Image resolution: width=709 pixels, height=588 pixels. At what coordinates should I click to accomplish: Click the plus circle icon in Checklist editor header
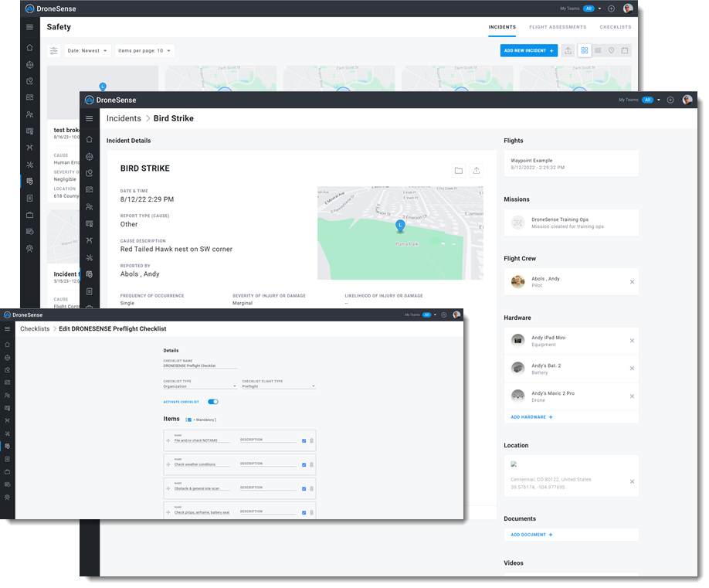pyautogui.click(x=444, y=314)
